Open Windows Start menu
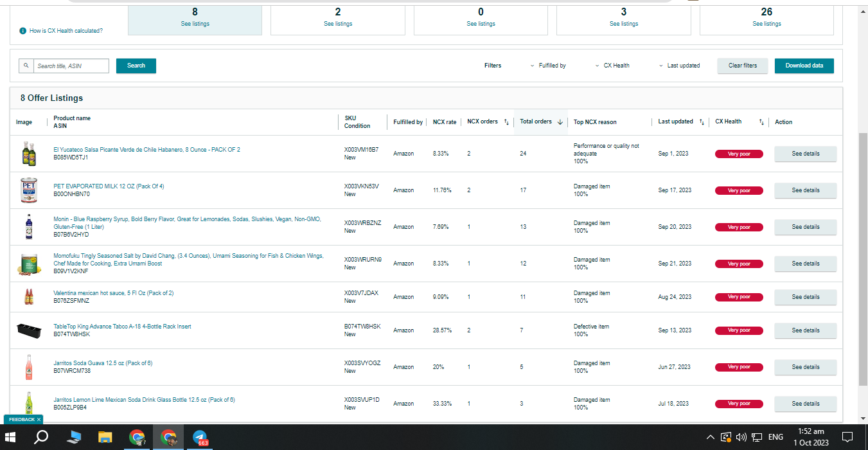 pos(10,437)
